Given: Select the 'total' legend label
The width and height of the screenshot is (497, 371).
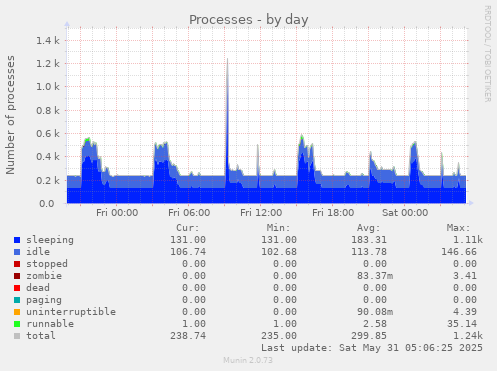Looking at the screenshot, I should (41, 335).
